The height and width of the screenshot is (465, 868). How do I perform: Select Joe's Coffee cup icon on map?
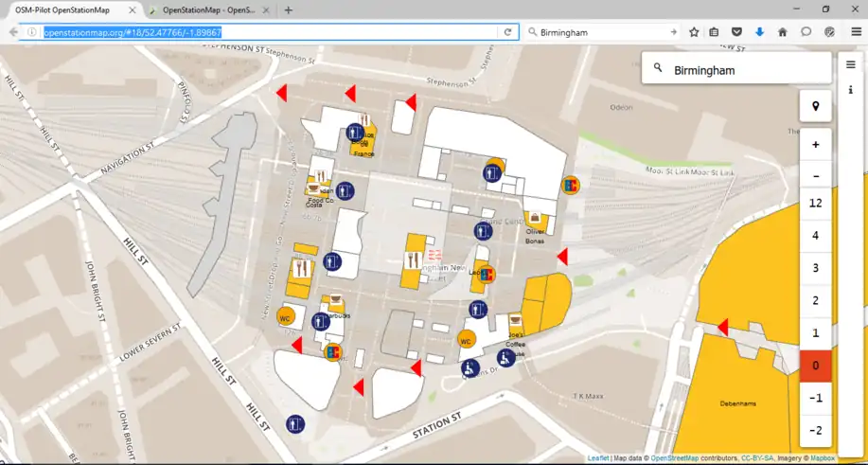click(x=516, y=321)
